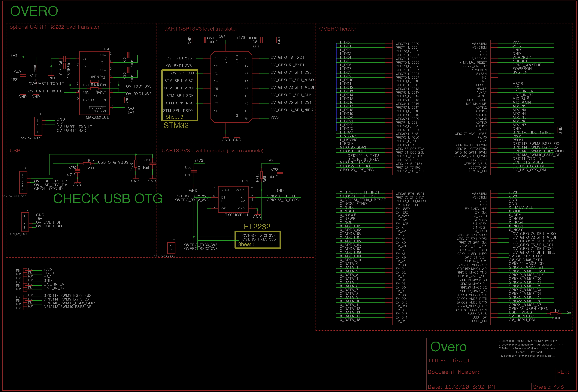The height and width of the screenshot is (392, 578).
Task: Click the LT1 designator above TXS0102DCU
Action: tap(245, 181)
